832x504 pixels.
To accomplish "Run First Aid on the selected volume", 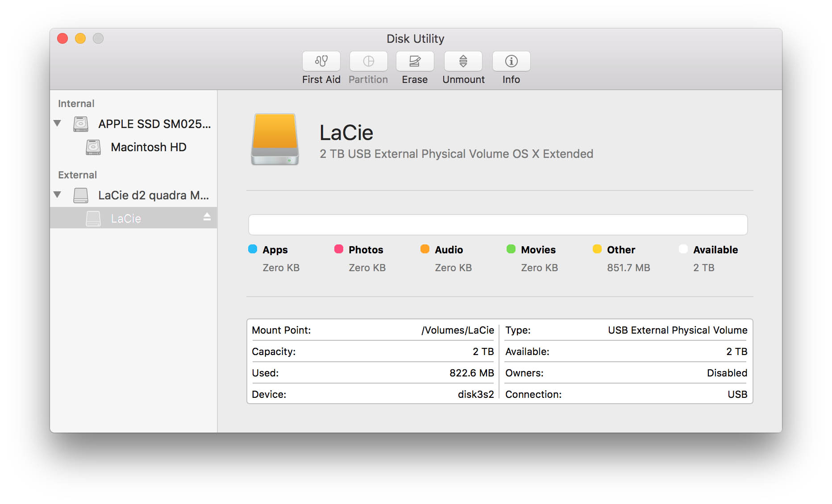I will [321, 61].
